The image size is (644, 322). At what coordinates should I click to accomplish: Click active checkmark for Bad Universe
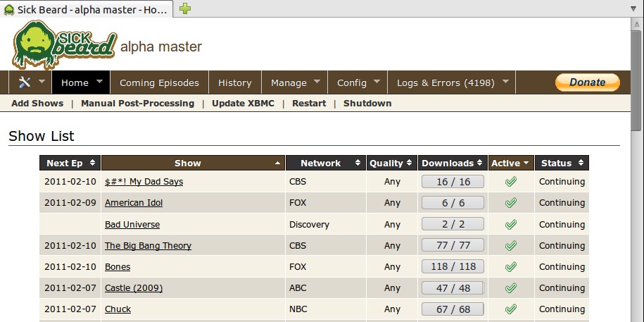coord(511,224)
